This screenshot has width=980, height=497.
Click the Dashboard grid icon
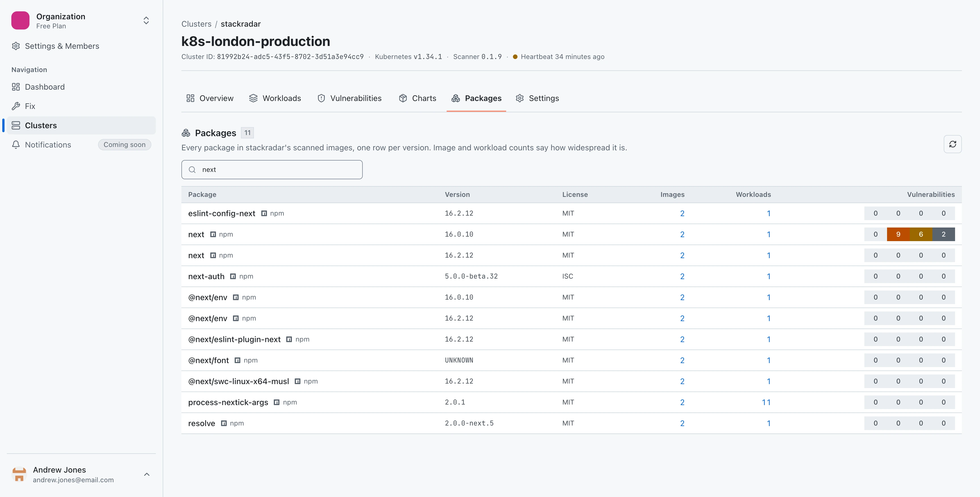click(16, 87)
